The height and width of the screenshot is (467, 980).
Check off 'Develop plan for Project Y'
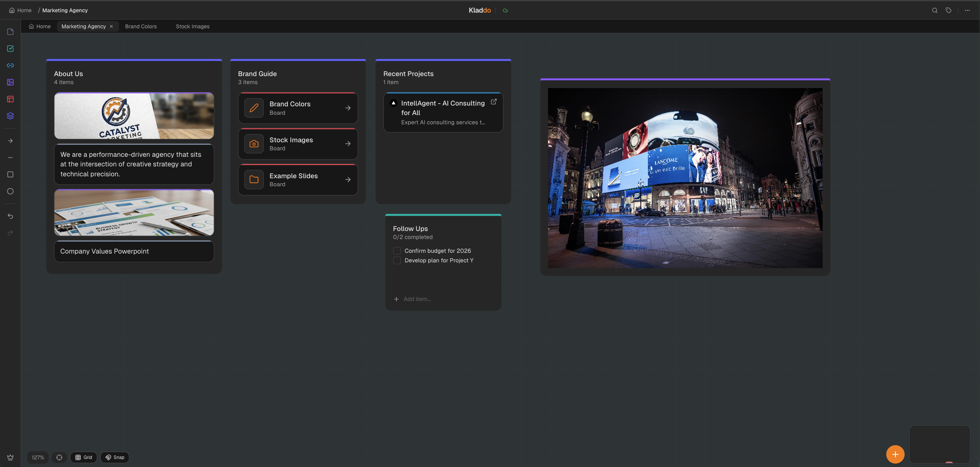point(397,260)
